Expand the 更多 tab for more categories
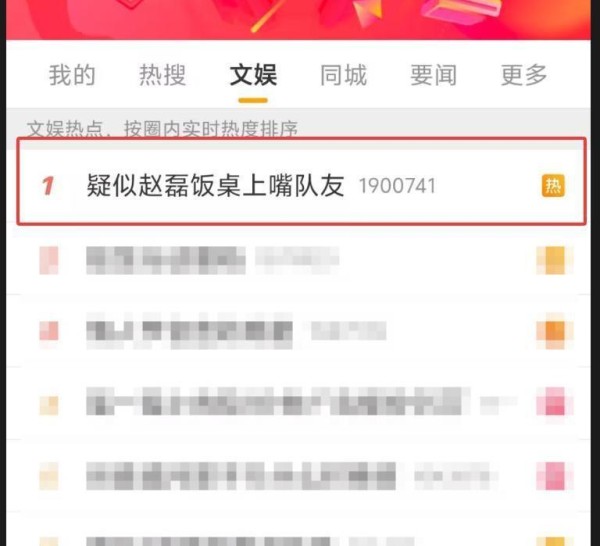Screen dimensions: 600x546 click(524, 75)
